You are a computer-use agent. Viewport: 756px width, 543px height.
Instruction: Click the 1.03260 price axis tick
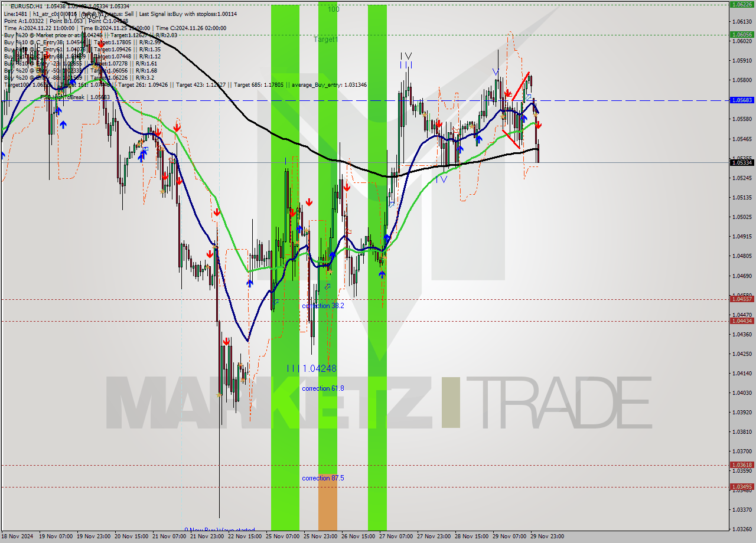(742, 529)
